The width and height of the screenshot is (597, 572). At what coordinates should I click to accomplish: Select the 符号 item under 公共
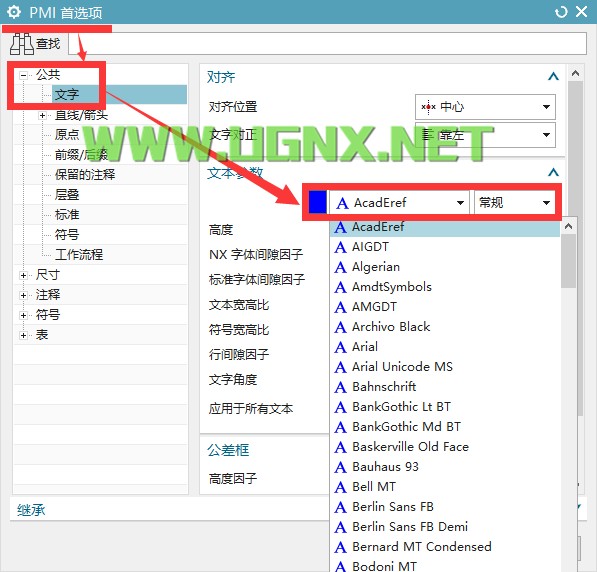point(67,234)
